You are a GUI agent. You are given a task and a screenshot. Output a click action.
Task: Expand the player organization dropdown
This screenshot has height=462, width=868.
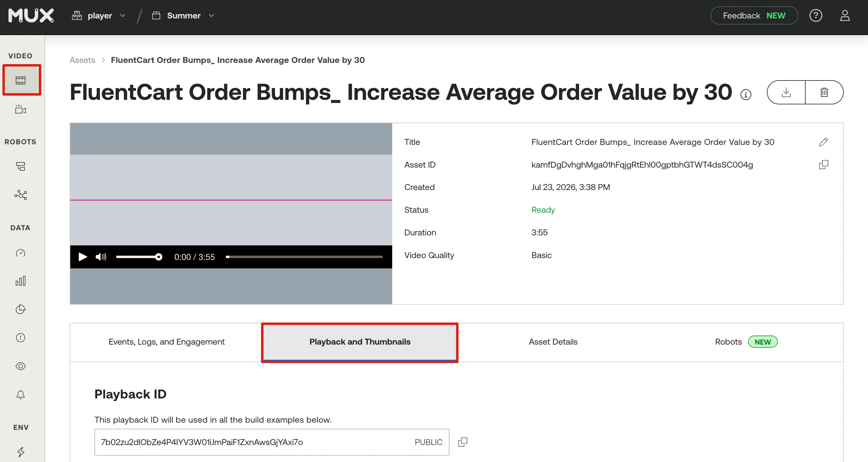pyautogui.click(x=99, y=15)
